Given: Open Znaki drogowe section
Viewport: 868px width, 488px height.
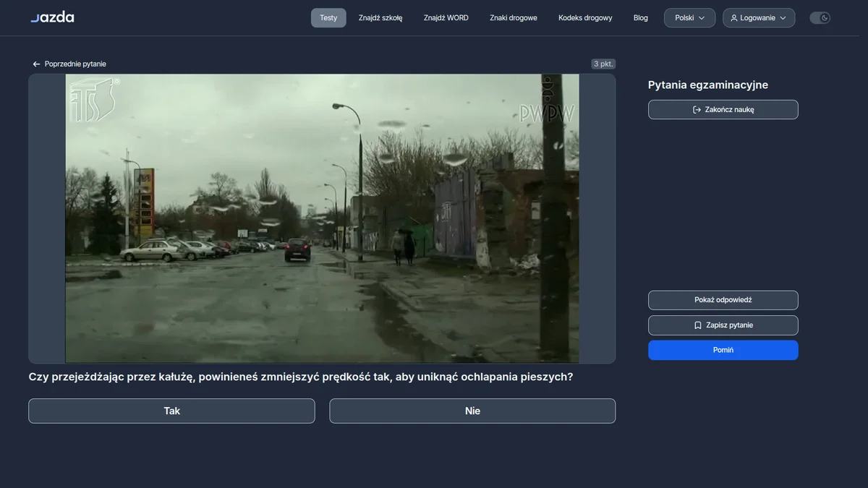Looking at the screenshot, I should click(x=514, y=18).
